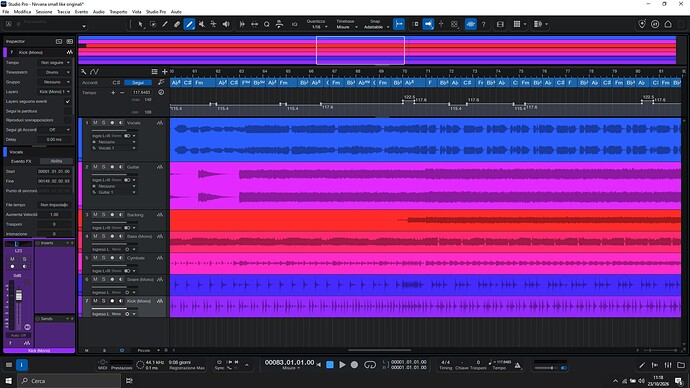Mute the Cymbals track

tap(95, 258)
